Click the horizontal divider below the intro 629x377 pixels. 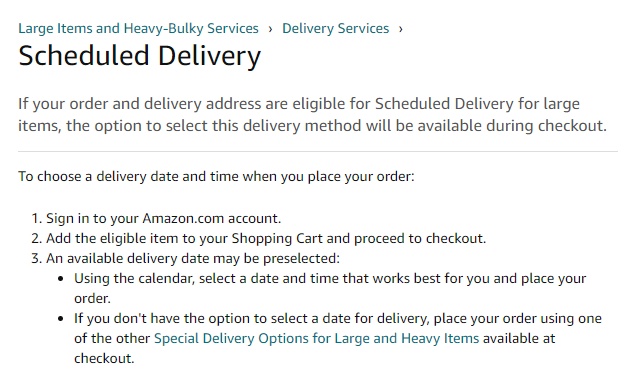tap(318, 152)
